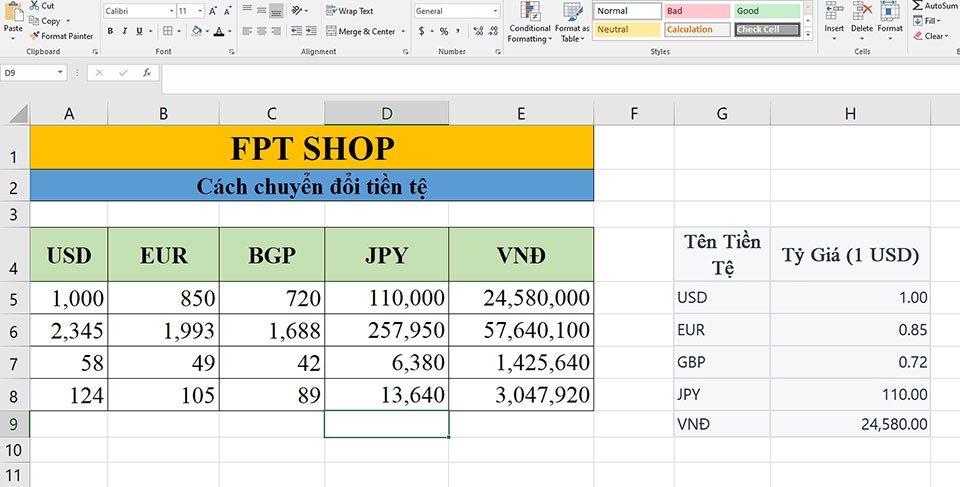Click into the formula bar

point(560,78)
